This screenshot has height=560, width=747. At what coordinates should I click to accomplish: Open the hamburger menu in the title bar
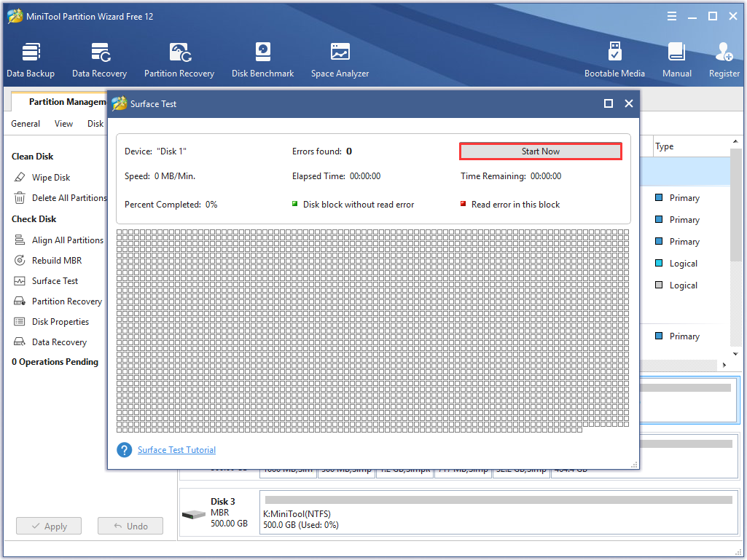tap(672, 16)
